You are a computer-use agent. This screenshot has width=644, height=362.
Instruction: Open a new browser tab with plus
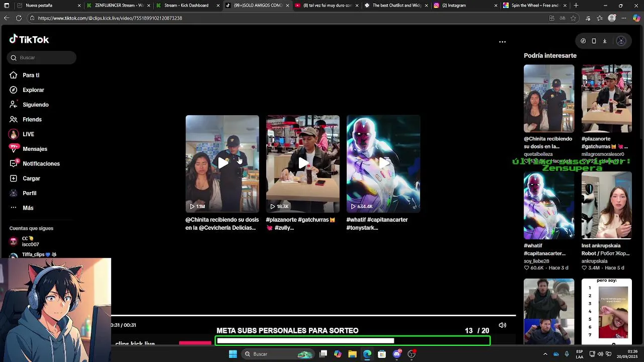coord(576,6)
